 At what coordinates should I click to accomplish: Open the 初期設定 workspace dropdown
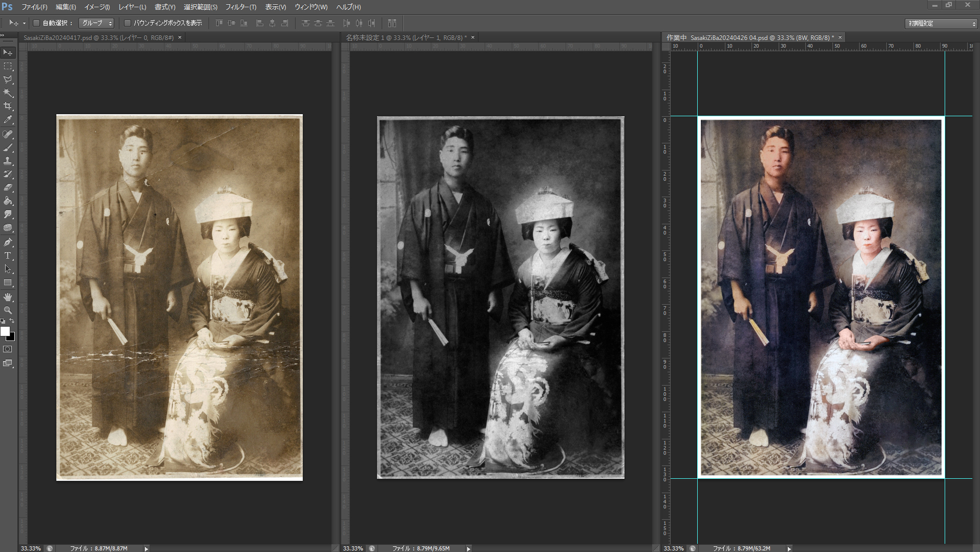tap(942, 24)
